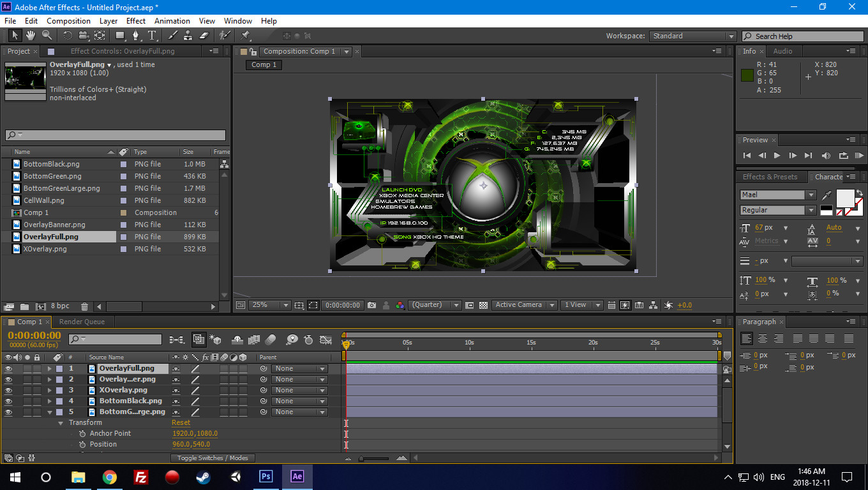
Task: Click the eyedropper in Character panel
Action: (828, 195)
